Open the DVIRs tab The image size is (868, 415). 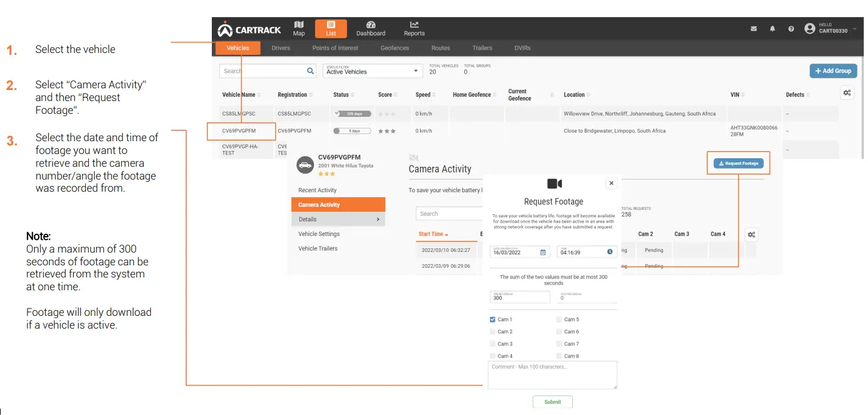[522, 48]
